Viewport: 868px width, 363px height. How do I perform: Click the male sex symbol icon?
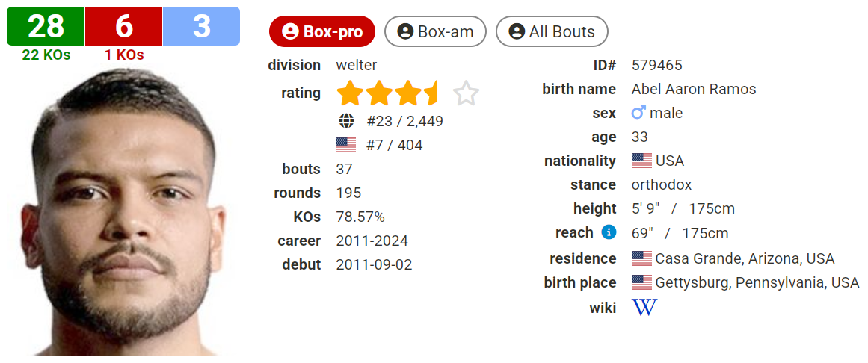tap(638, 113)
